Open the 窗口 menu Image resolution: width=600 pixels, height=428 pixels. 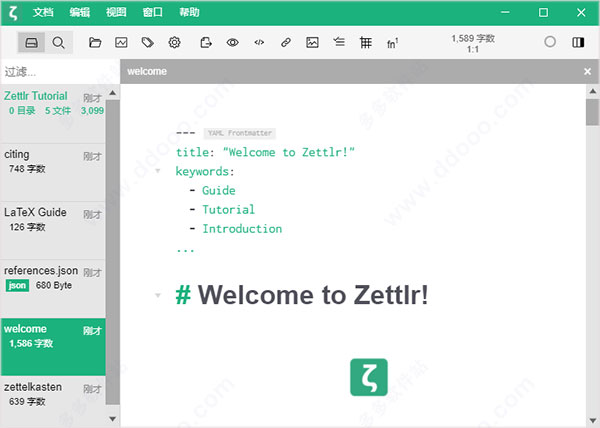click(153, 12)
